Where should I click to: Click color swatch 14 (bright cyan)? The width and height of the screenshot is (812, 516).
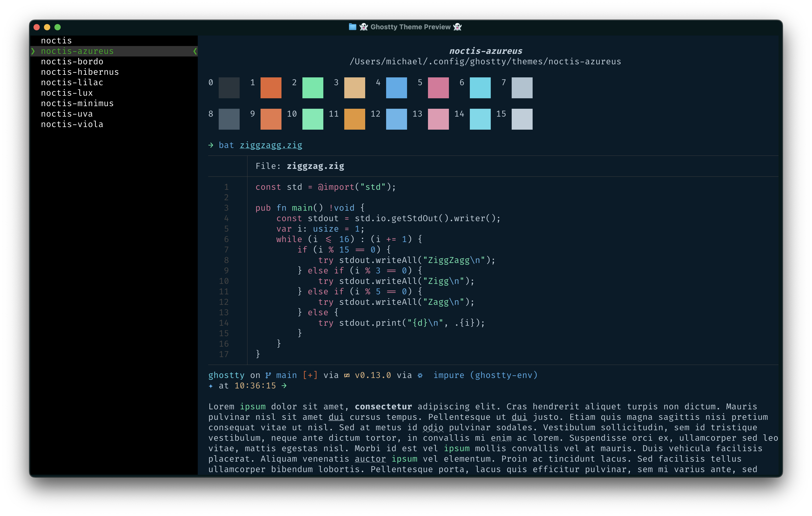coord(480,119)
